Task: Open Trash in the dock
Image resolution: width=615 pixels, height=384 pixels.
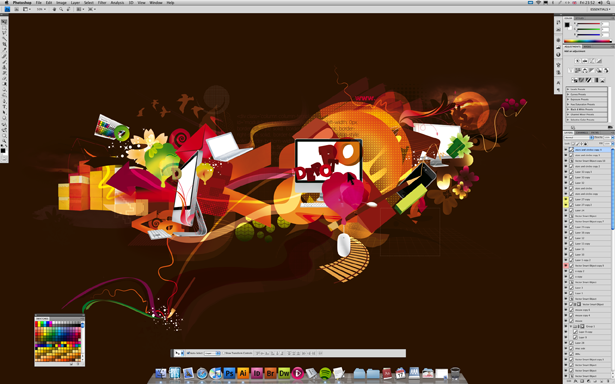Action: 455,373
